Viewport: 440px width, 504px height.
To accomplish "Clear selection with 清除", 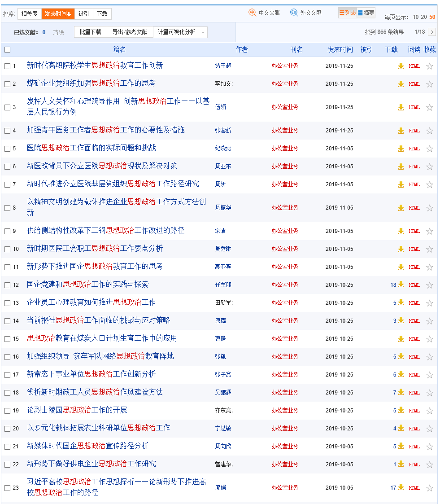I will coord(58,32).
